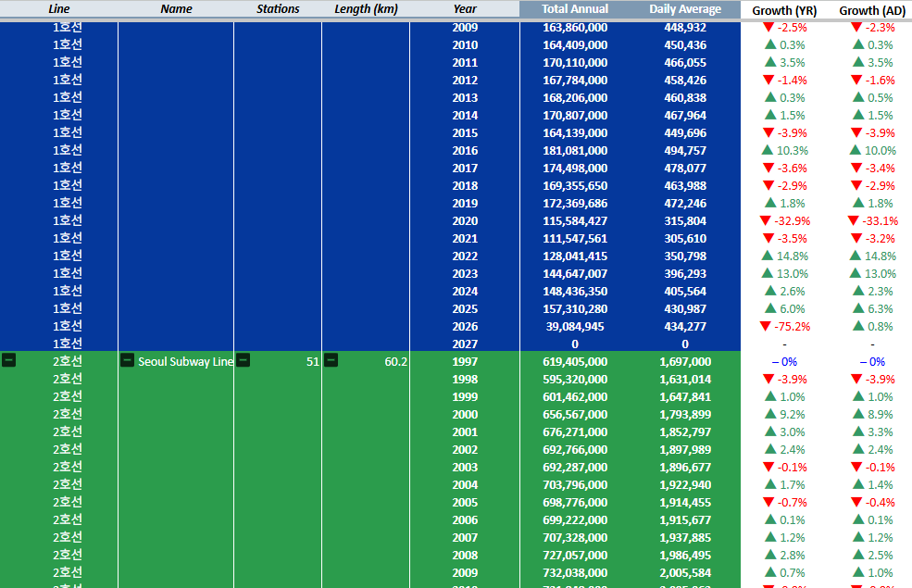
Task: Click Daily Average value 494,757
Action: [685, 151]
